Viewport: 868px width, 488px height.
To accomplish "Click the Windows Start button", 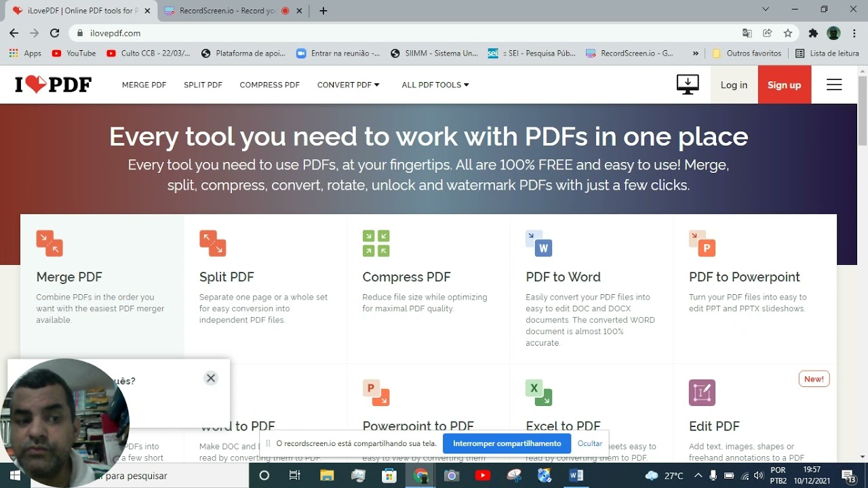I will click(15, 476).
